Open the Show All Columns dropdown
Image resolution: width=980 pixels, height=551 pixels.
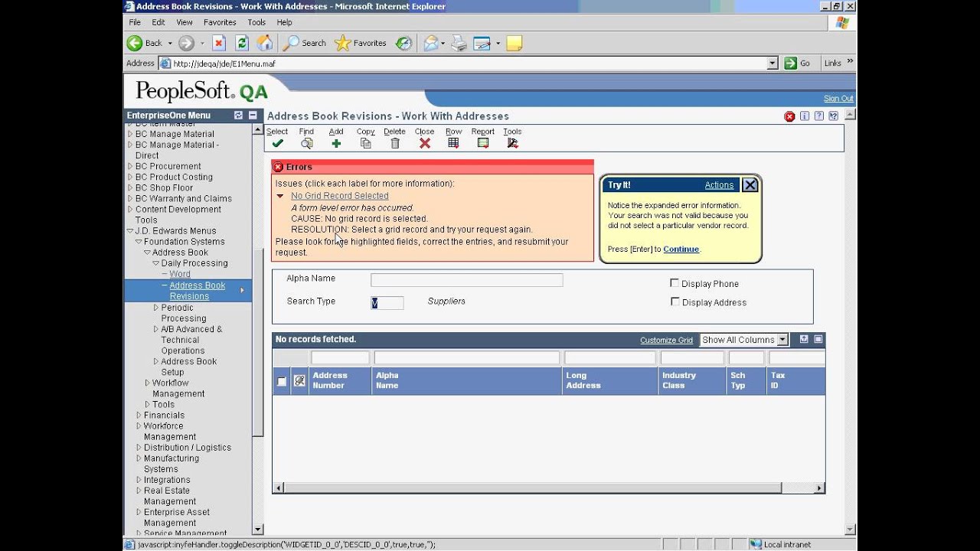[782, 340]
